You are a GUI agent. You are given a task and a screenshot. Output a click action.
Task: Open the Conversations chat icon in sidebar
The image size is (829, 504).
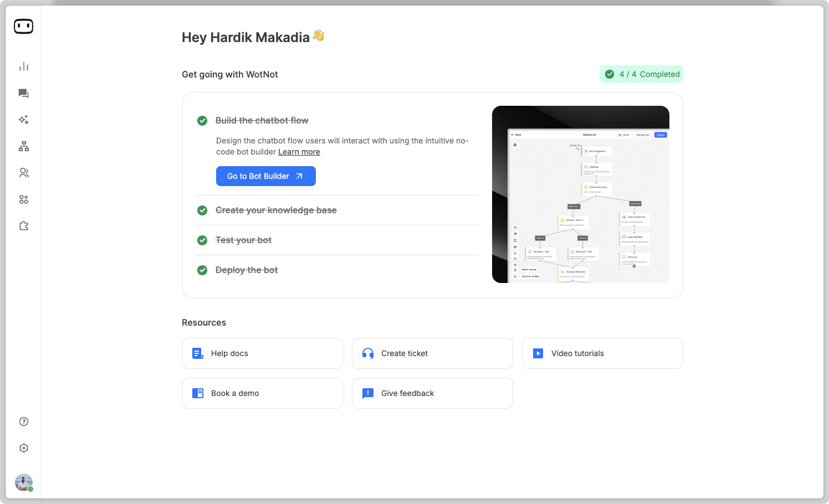24,93
